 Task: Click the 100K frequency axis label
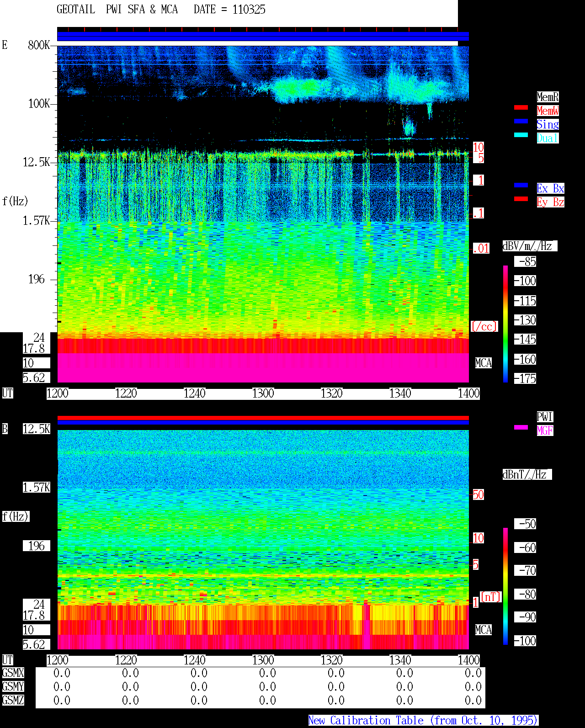point(39,104)
